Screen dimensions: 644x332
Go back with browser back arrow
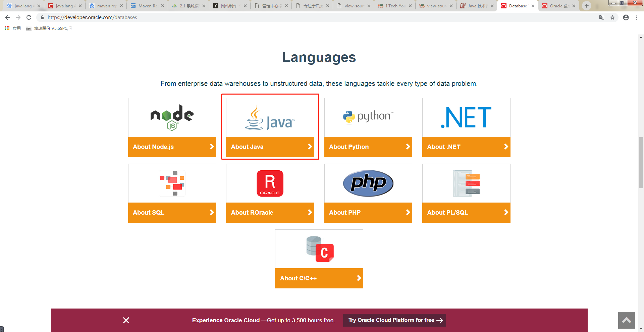click(x=7, y=17)
